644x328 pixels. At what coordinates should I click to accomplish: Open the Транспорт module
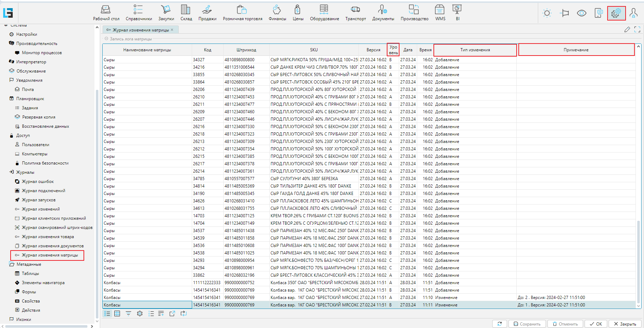[355, 13]
